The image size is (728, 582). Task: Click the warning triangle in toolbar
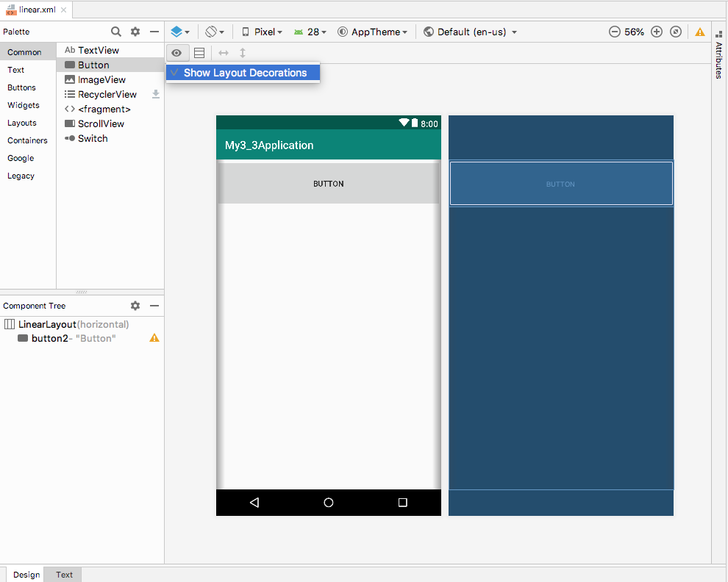click(x=699, y=32)
